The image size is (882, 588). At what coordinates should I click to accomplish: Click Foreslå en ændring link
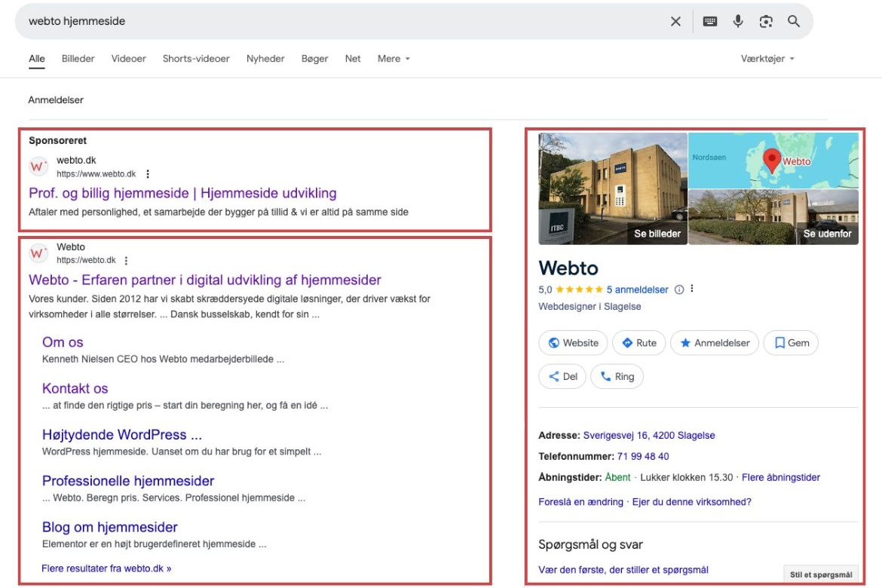(580, 502)
